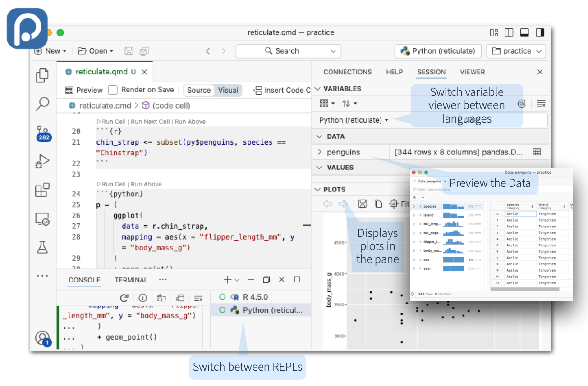Switch to the TERMINAL tab
This screenshot has width=588, height=386.
131,280
